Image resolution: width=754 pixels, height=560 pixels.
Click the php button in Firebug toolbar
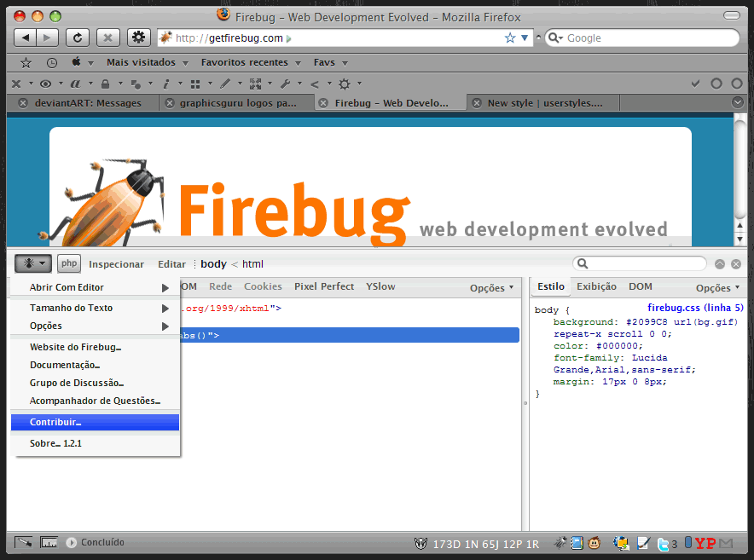69,263
